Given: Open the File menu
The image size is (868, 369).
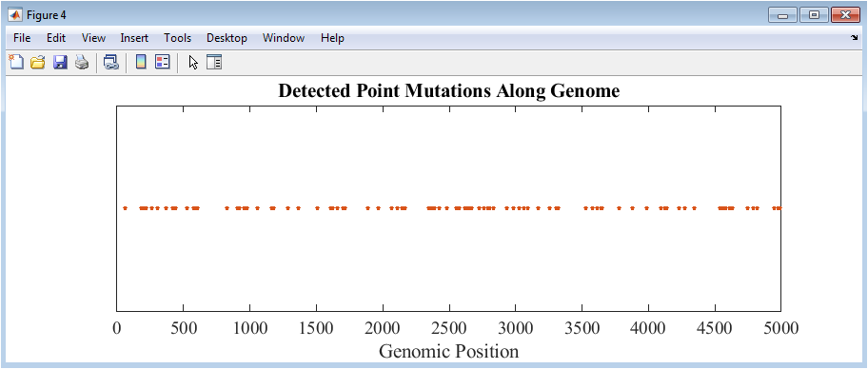Looking at the screenshot, I should [x=22, y=38].
